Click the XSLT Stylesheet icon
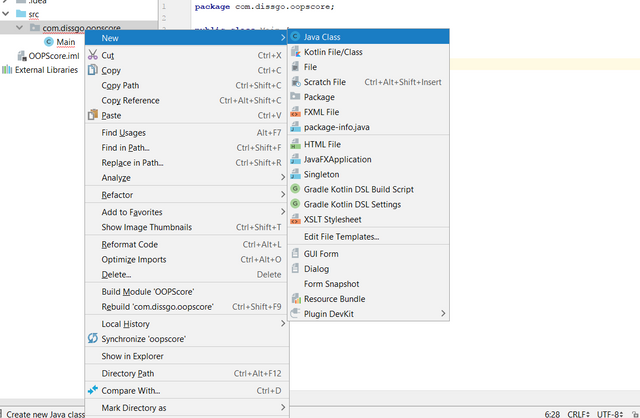 point(296,219)
